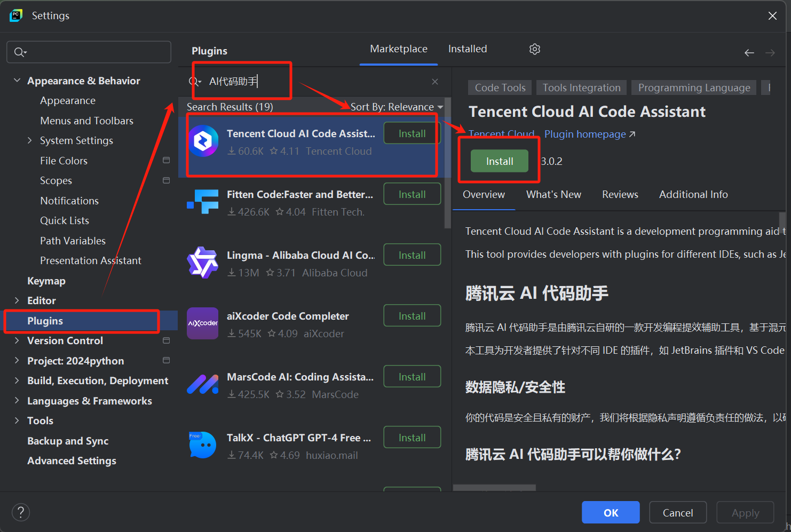Install the TalkX ChatGPT plugin
The height and width of the screenshot is (532, 791).
click(x=412, y=438)
